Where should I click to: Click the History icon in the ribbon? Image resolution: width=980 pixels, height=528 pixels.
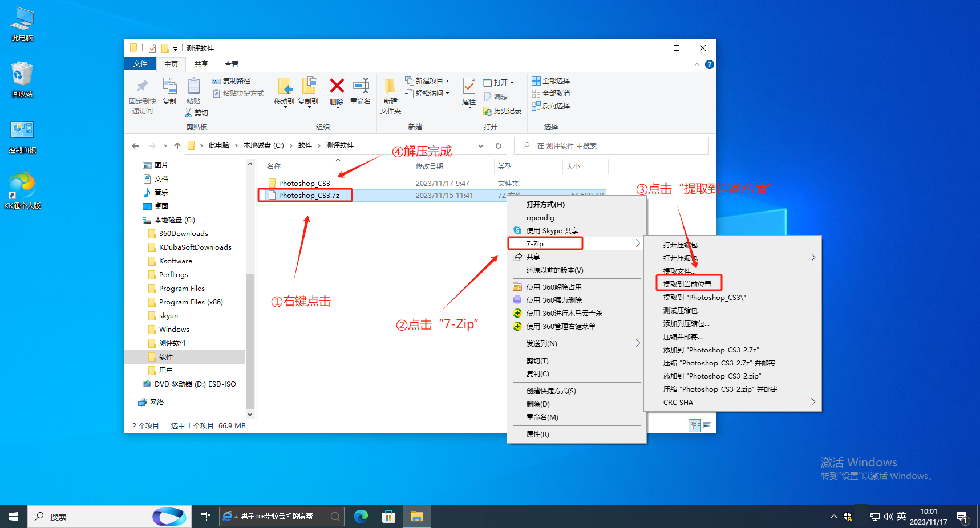[x=503, y=111]
